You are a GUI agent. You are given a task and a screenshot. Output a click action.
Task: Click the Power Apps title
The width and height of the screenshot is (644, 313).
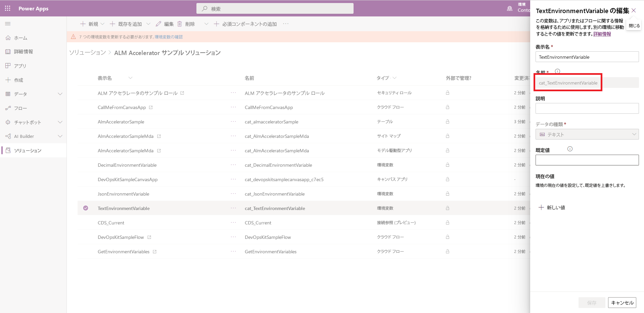pos(33,9)
